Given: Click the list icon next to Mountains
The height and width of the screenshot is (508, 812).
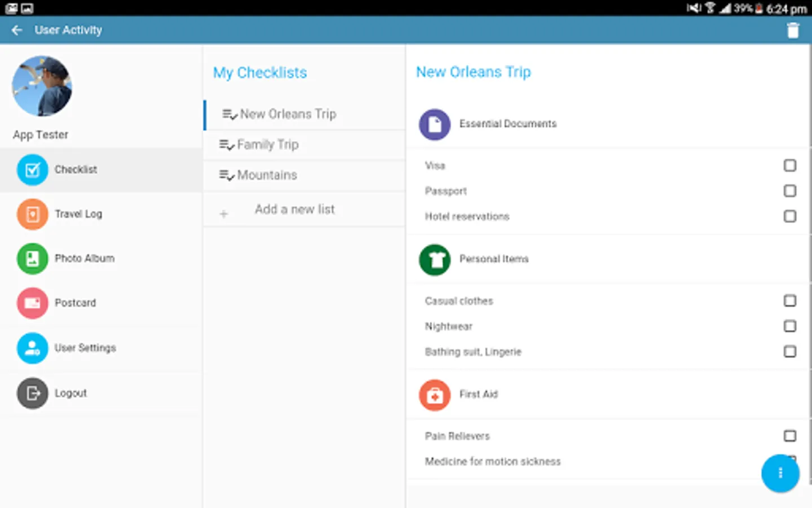Looking at the screenshot, I should pos(227,176).
